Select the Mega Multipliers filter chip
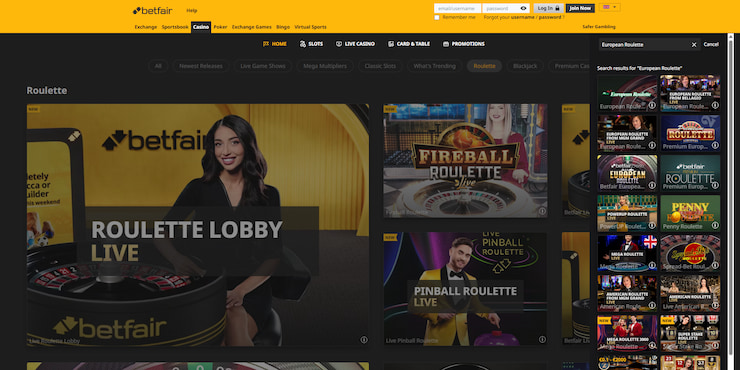 [325, 66]
